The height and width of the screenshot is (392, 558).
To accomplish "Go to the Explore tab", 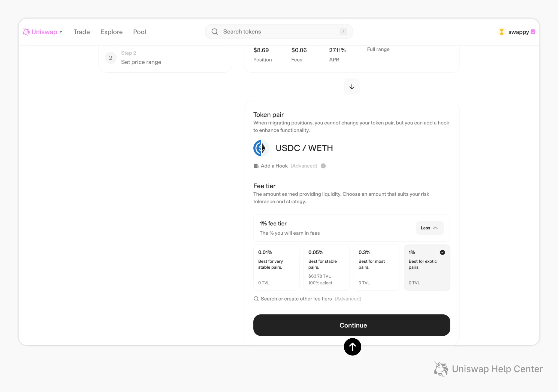I will coord(111,32).
